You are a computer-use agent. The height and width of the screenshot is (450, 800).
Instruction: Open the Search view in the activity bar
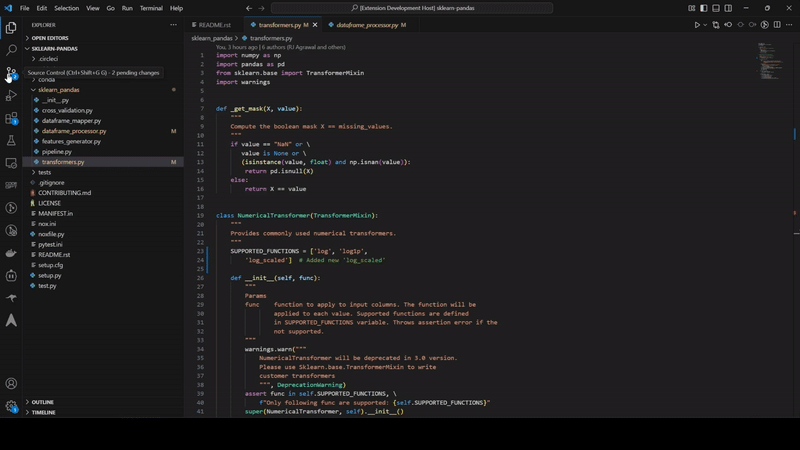click(11, 50)
